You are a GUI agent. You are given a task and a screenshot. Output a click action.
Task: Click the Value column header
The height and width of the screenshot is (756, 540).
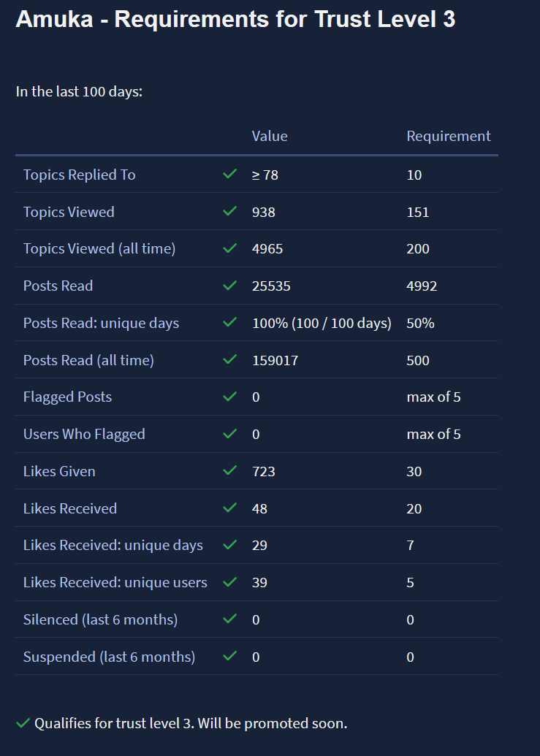click(x=270, y=136)
